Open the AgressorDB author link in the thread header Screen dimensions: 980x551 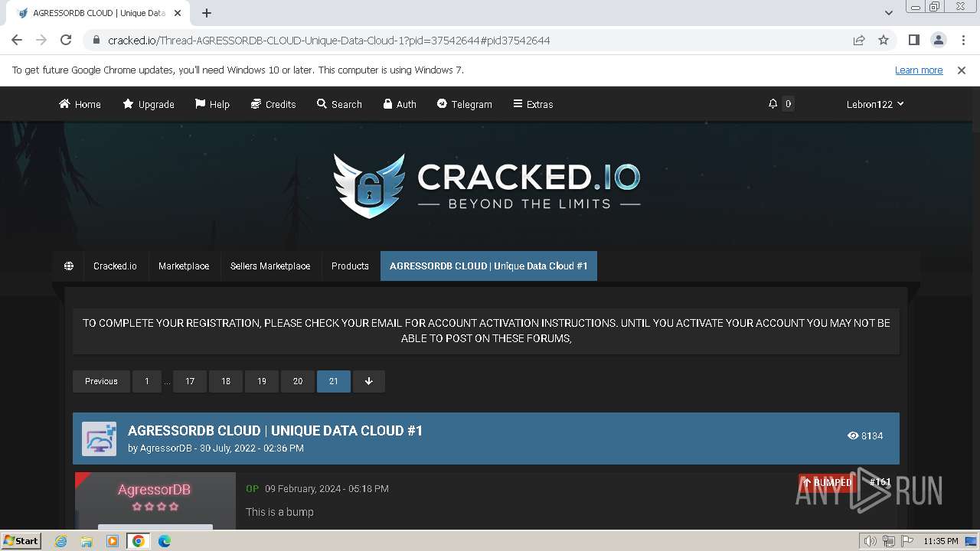pyautogui.click(x=165, y=448)
